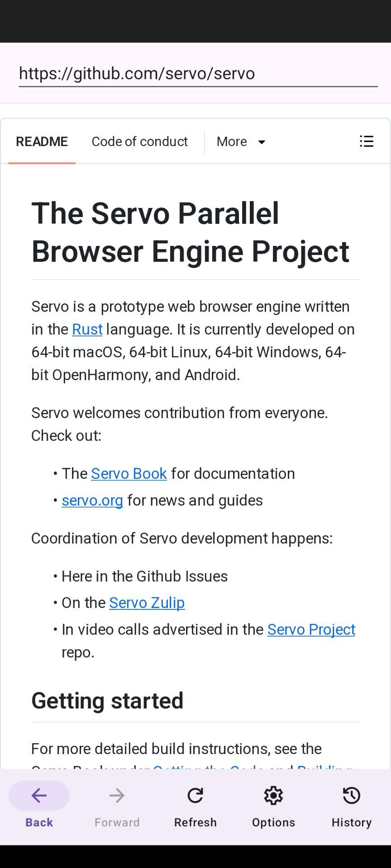Visit the servo.org link
Screen dimensions: 391x868
92,500
